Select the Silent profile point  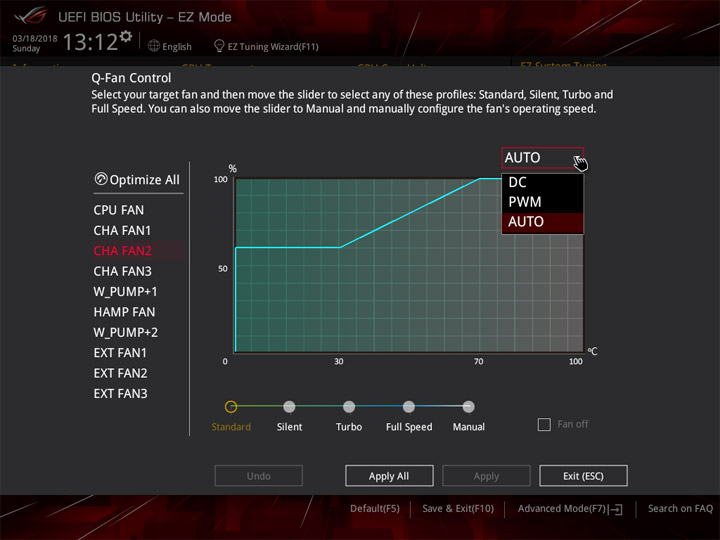pyautogui.click(x=289, y=406)
